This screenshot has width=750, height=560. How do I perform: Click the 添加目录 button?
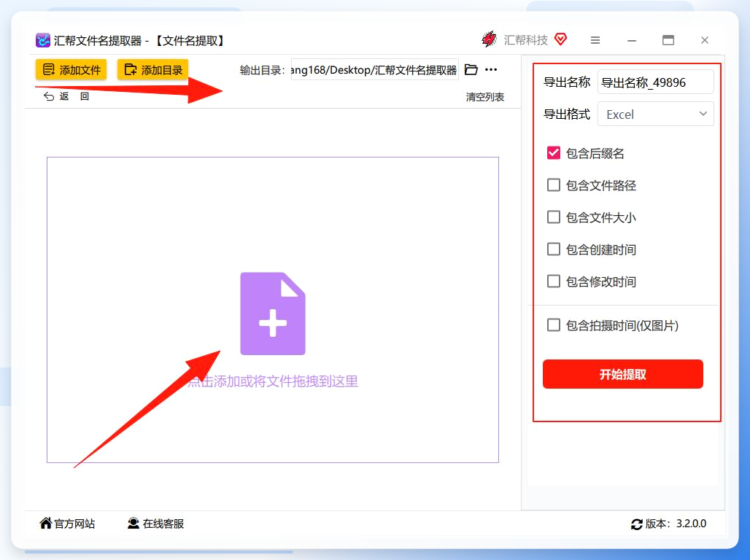click(x=153, y=70)
